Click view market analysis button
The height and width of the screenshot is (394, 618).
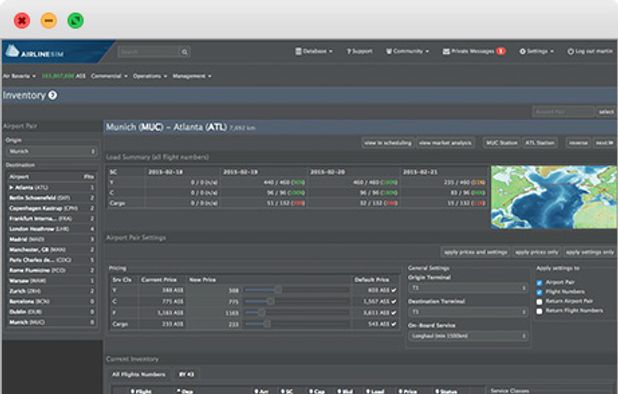click(x=445, y=143)
